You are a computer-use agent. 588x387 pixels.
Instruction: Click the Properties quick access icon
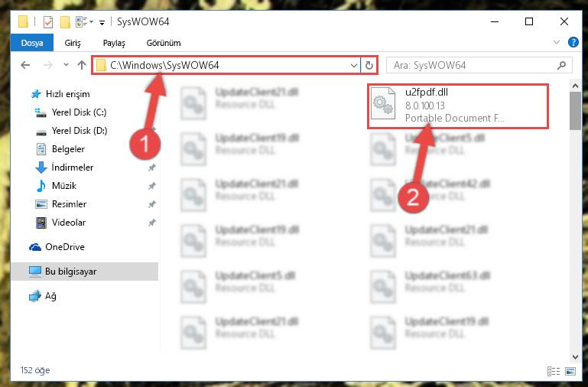coord(48,22)
